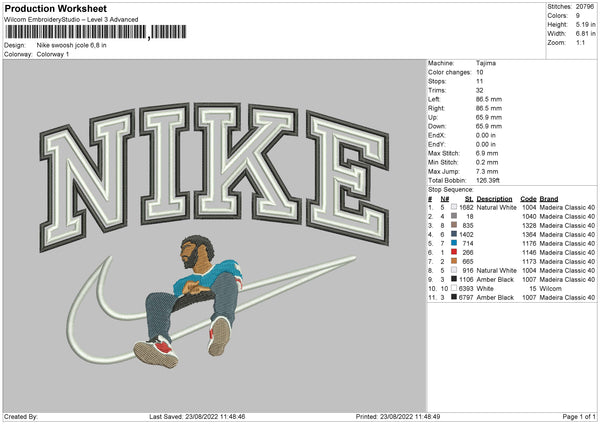Select the stitch count 266 cell
Image resolution: width=600 pixels, height=424 pixels.
tap(468, 253)
